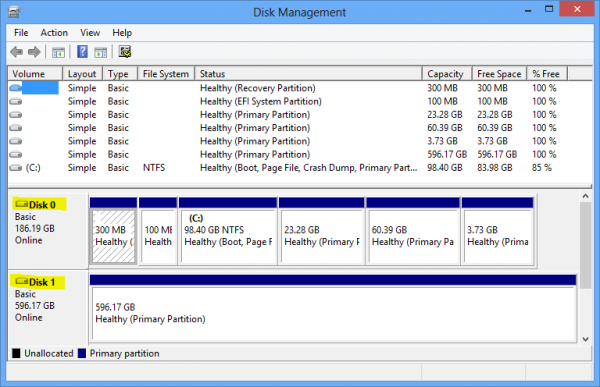Click the blue Primary partition legend swatch

tap(82, 353)
